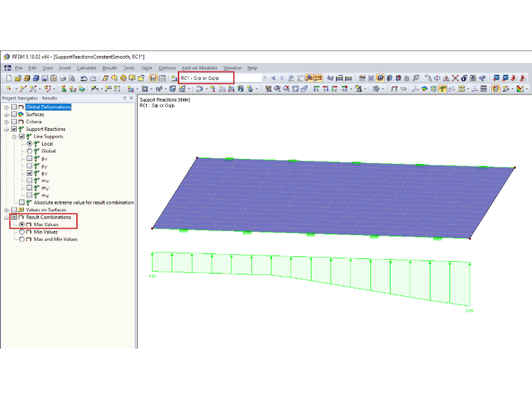This screenshot has height=399, width=532.
Task: Open dropdown arrow of load case selector
Action: [265, 78]
